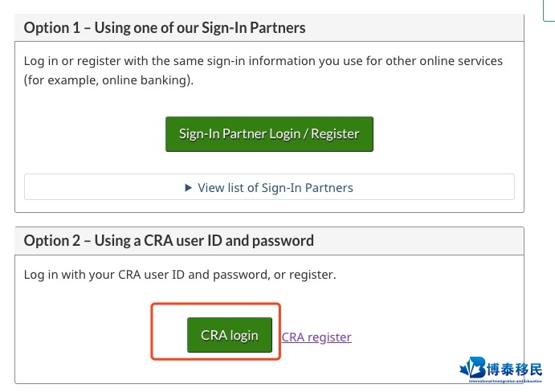This screenshot has width=555, height=392.
Task: Expand the View list of Sign-In Partners section
Action: (x=269, y=187)
